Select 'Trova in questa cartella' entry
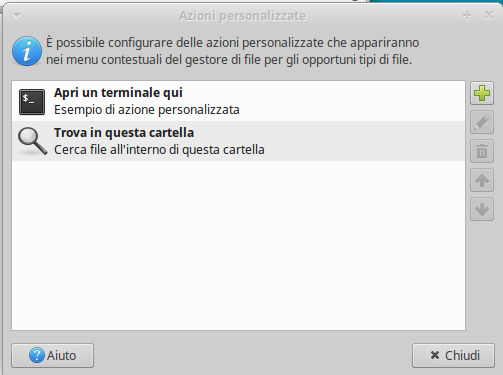Screen dimensions: 503x375 [x=238, y=141]
